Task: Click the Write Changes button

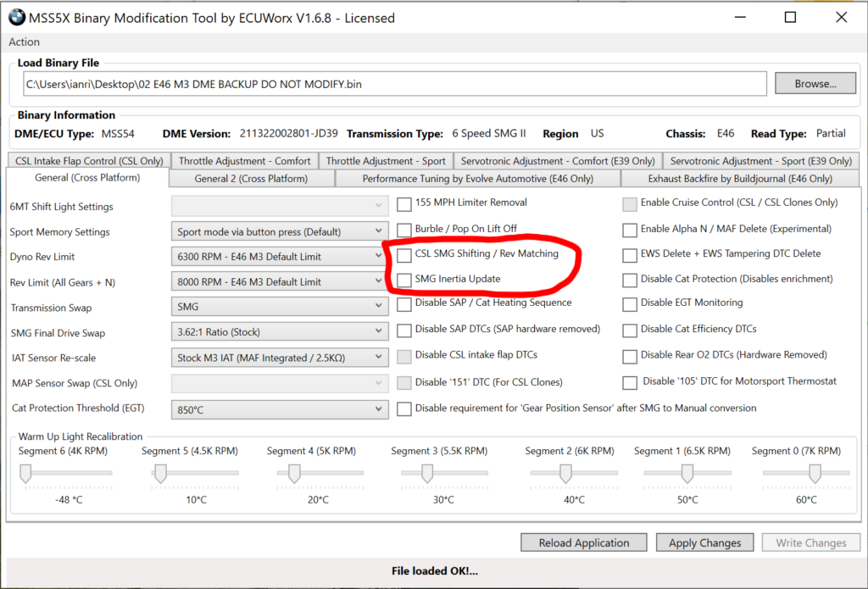Action: 811,542
